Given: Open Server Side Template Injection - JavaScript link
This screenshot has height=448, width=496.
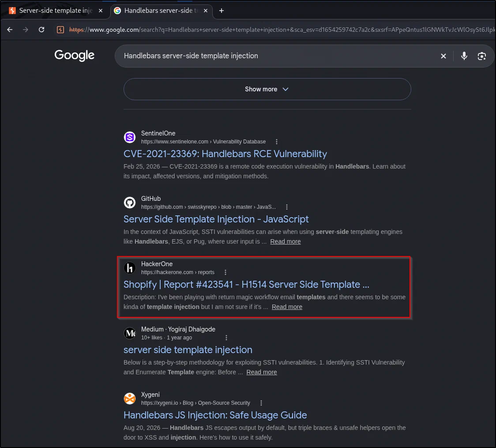Looking at the screenshot, I should tap(216, 219).
